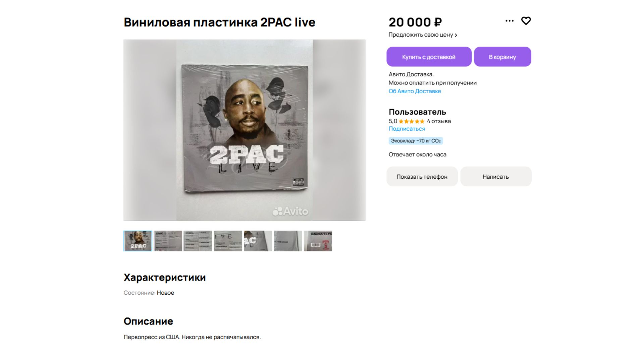
Task: Select fourth thumbnail showing 'LIVE' text
Action: [x=228, y=241]
